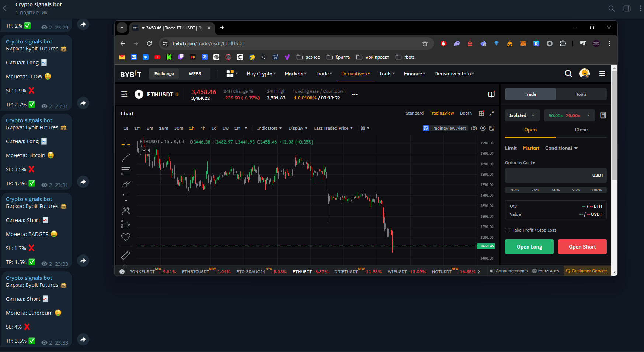Select the text annotation tool
Screen dimensions: 644x352
point(126,197)
